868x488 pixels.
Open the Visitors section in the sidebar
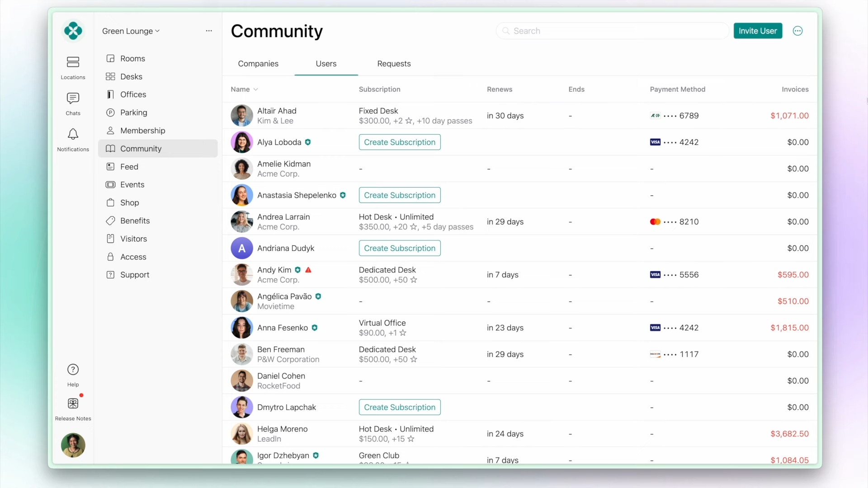click(133, 239)
